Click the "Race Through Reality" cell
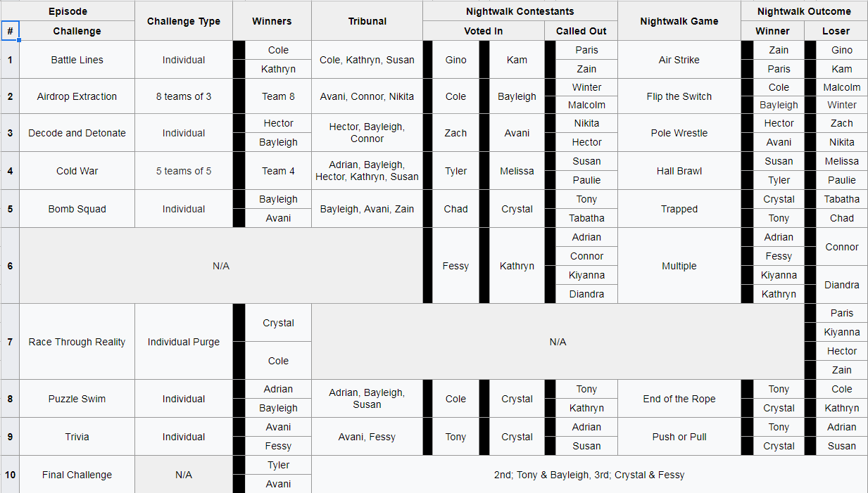The image size is (868, 493). point(77,342)
